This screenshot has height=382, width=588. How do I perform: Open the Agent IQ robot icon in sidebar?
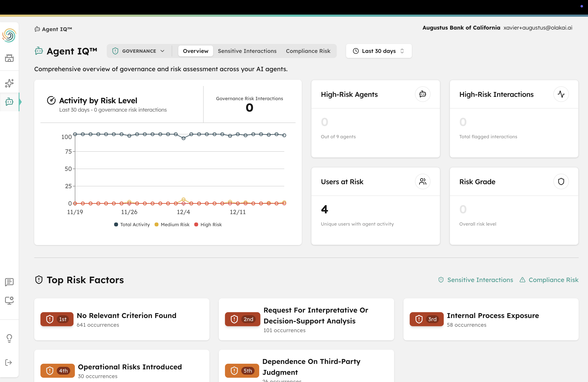click(x=9, y=102)
